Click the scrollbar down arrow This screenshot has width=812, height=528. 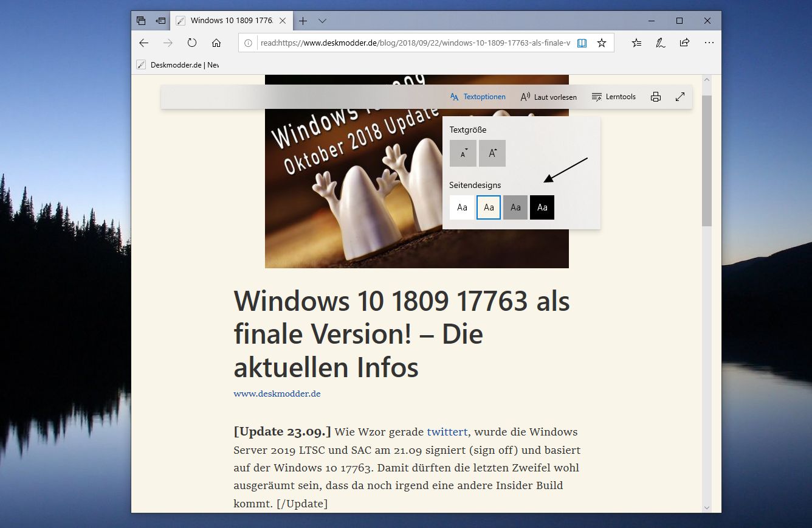point(707,507)
